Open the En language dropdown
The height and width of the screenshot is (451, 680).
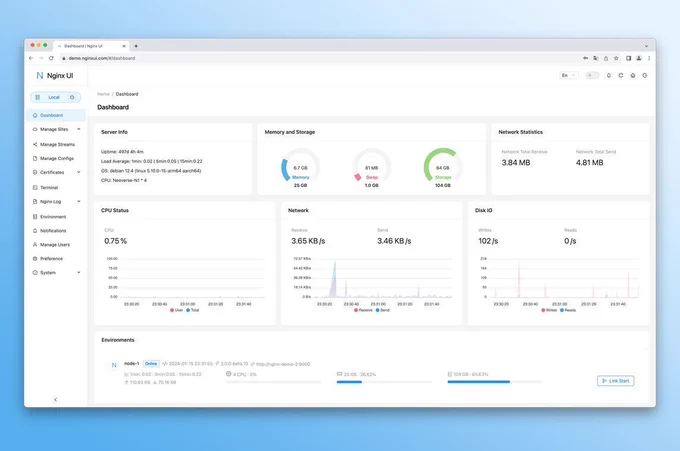pyautogui.click(x=569, y=75)
